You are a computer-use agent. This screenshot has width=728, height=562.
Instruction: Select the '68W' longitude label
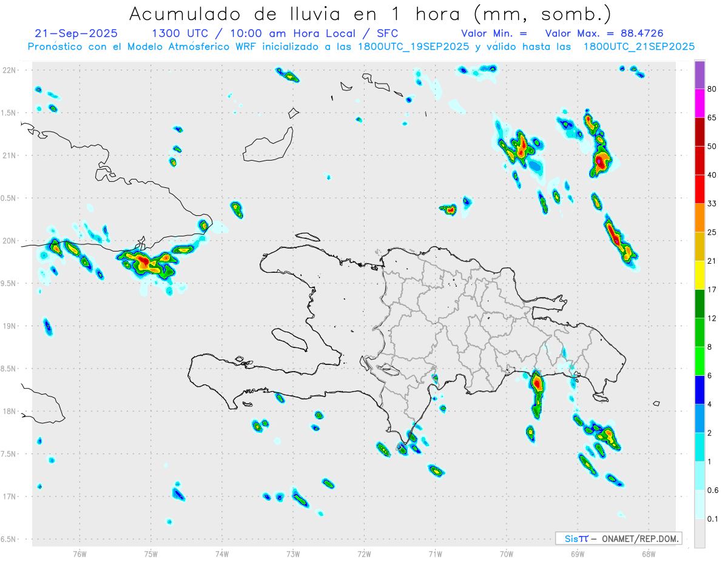point(648,554)
